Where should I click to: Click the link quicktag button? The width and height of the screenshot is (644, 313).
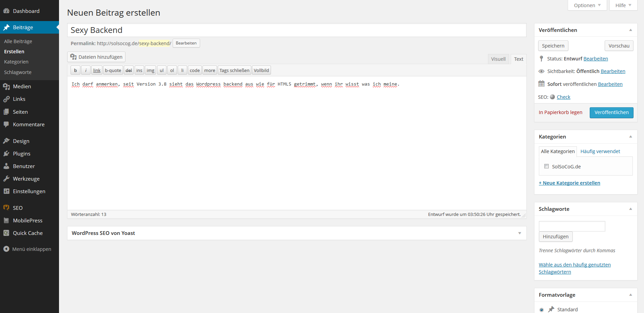(97, 70)
